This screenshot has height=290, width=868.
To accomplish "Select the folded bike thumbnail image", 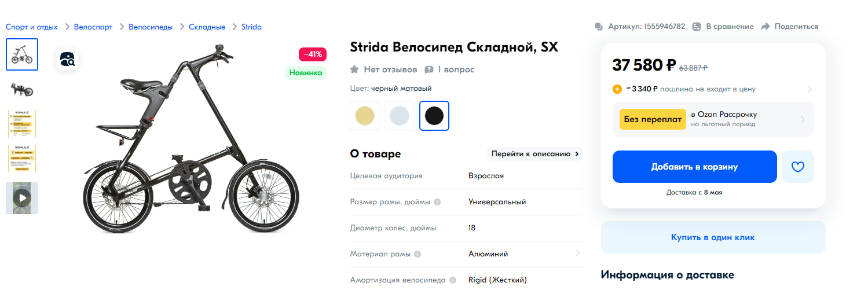I will [22, 89].
